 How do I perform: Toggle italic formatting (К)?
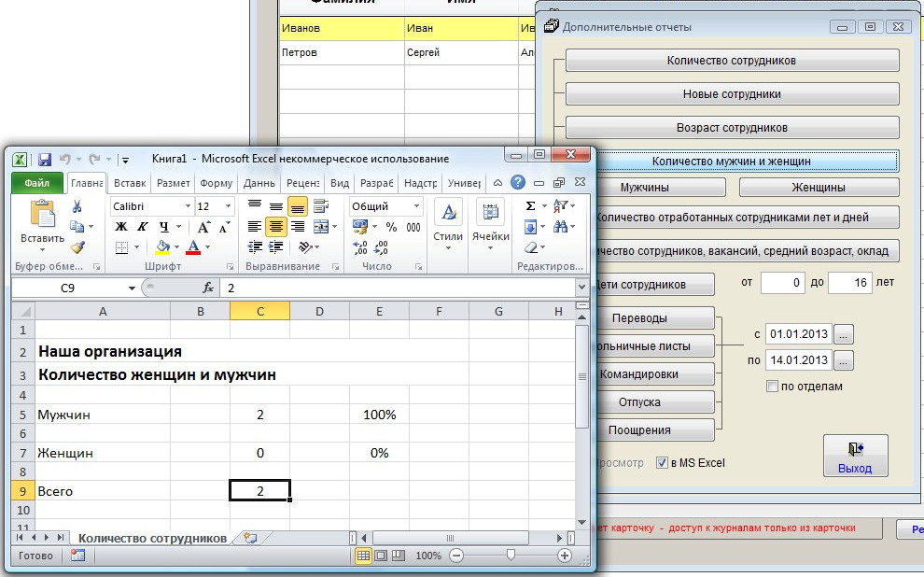point(142,227)
